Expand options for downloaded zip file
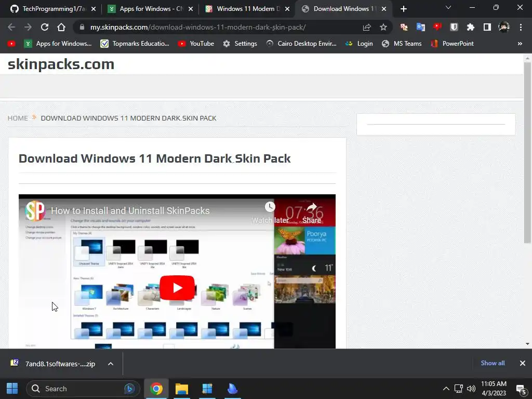 tap(111, 364)
